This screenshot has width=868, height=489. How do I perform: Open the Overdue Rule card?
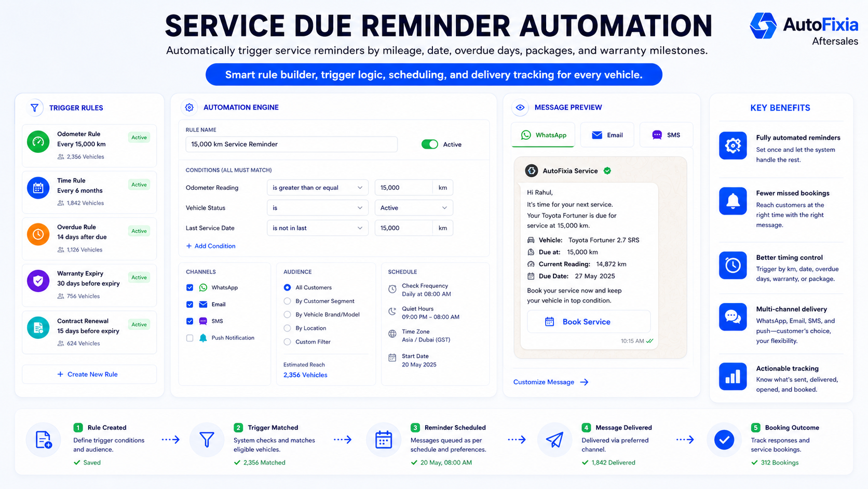[89, 239]
